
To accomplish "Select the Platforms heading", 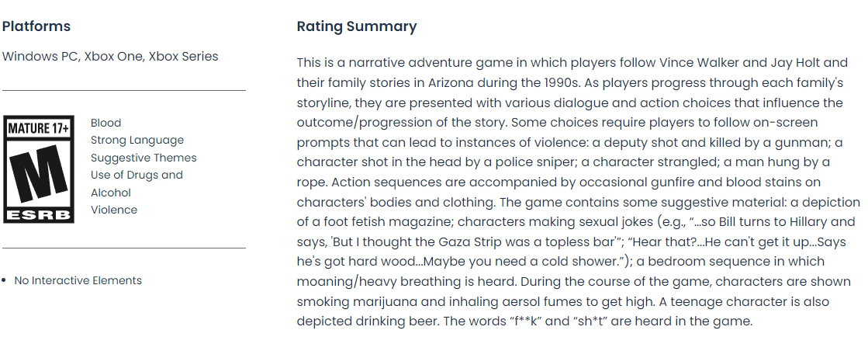I will coord(36,26).
